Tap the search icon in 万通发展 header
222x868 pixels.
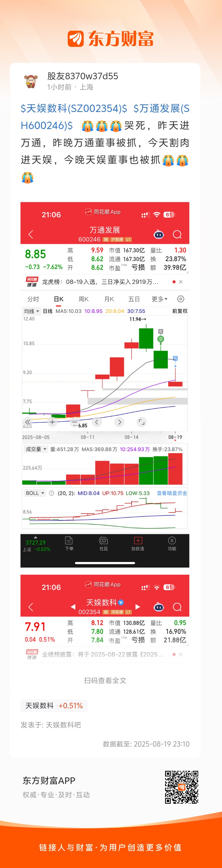point(177,234)
